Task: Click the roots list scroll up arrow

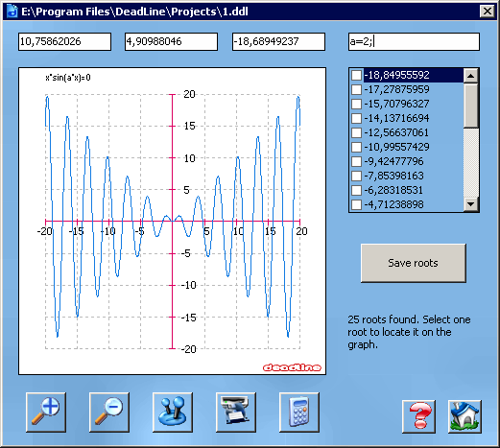Action: tap(471, 76)
